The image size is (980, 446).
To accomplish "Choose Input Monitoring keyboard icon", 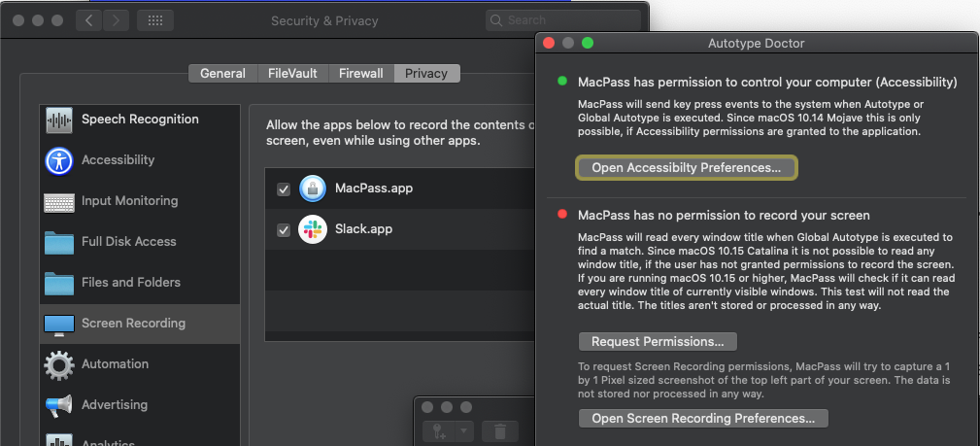I will point(58,202).
